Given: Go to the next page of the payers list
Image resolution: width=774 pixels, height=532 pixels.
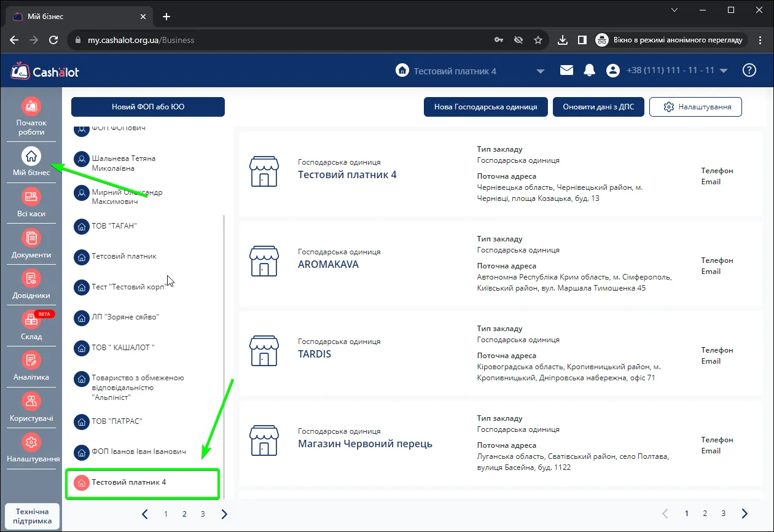Looking at the screenshot, I should point(224,514).
